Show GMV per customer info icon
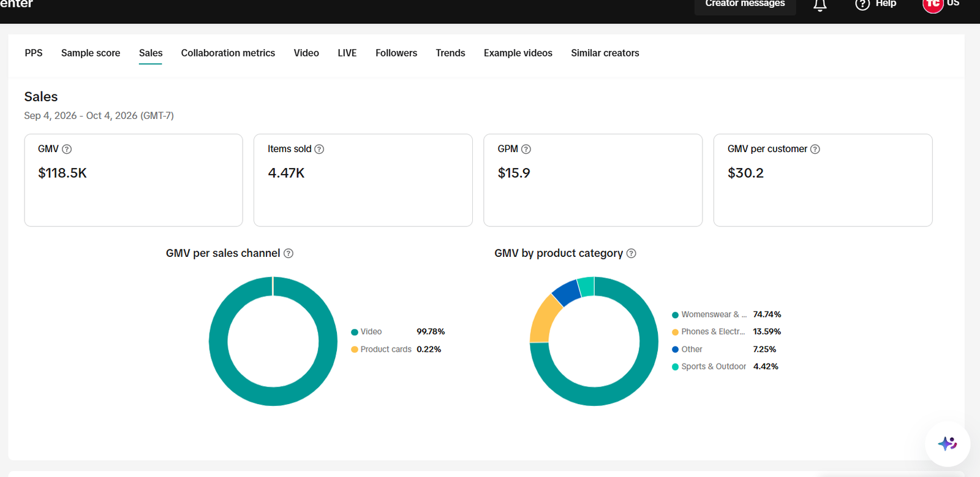Image resolution: width=980 pixels, height=477 pixels. click(815, 149)
